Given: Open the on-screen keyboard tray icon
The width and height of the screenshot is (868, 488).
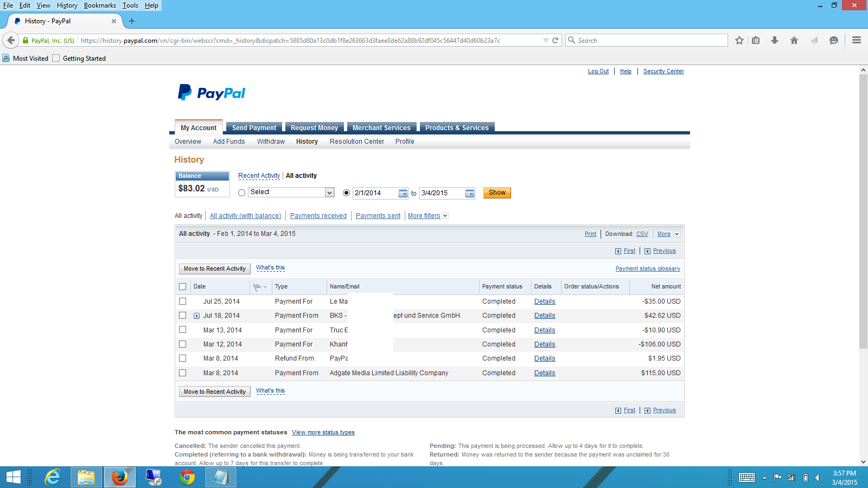Looking at the screenshot, I should coord(746,478).
